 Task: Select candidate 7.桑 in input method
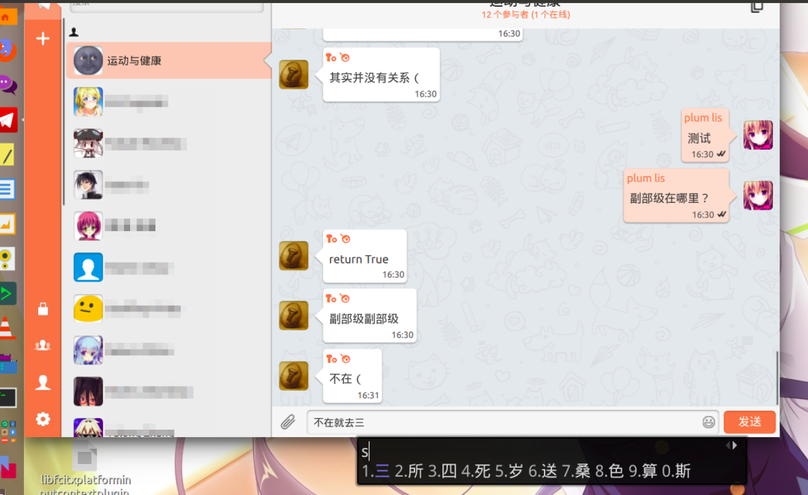tap(576, 471)
